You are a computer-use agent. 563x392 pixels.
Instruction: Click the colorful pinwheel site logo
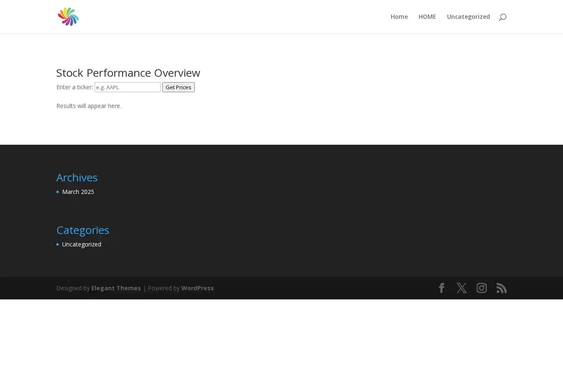pos(68,17)
